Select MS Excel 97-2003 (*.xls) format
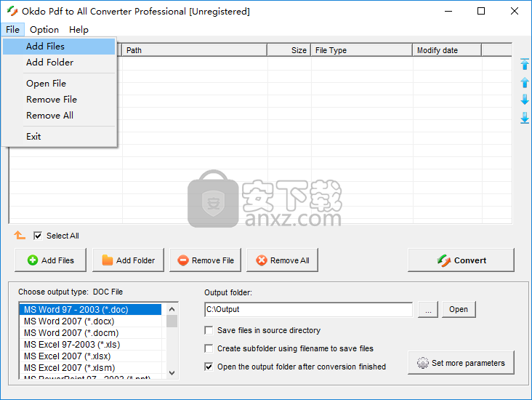The width and height of the screenshot is (532, 400). [x=90, y=344]
